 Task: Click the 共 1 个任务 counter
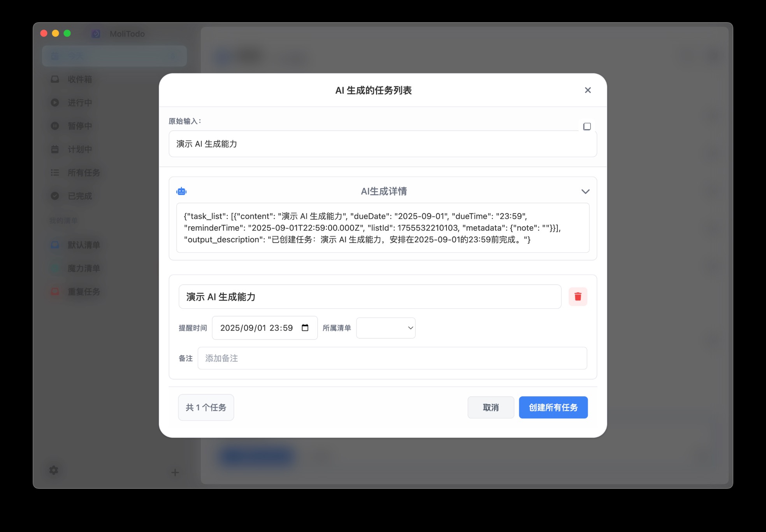[x=206, y=408]
